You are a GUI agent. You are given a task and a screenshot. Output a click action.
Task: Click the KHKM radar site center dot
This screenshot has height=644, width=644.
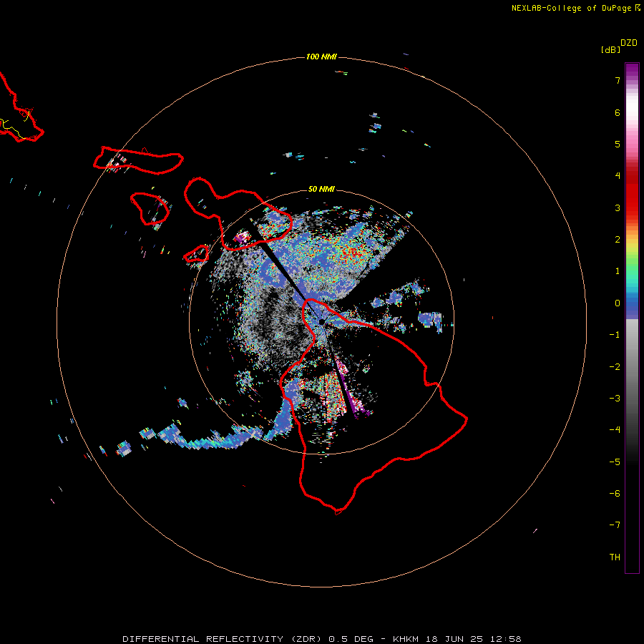(x=321, y=321)
